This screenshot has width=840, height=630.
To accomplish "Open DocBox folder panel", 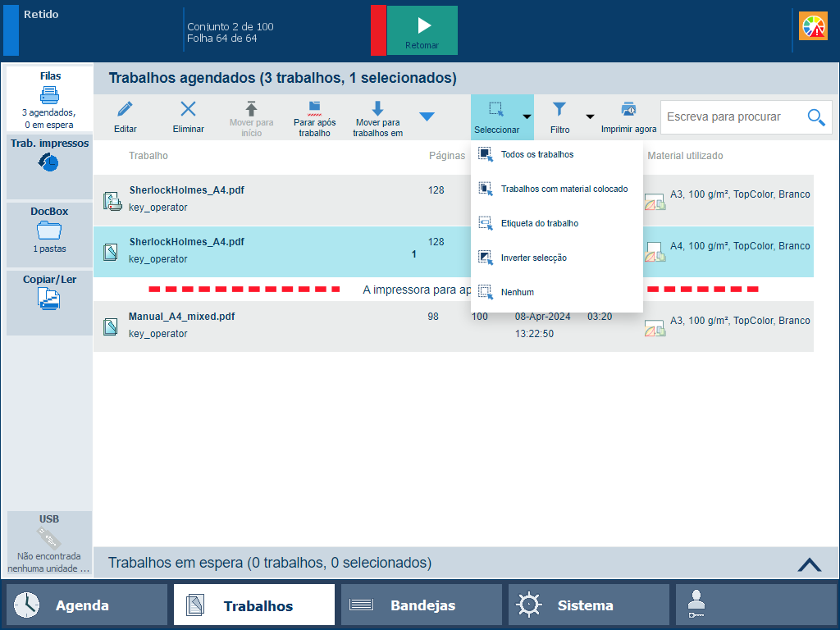I will pyautogui.click(x=49, y=231).
